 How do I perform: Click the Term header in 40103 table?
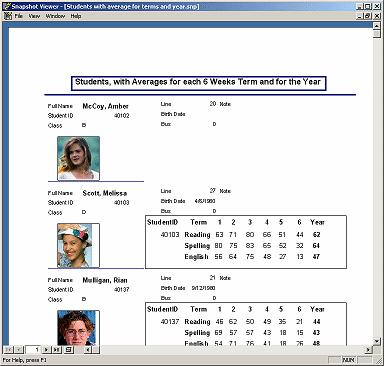pos(199,222)
